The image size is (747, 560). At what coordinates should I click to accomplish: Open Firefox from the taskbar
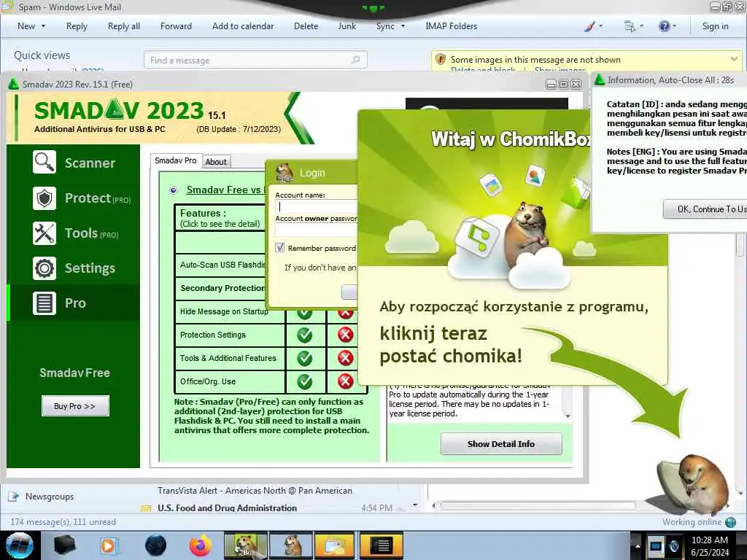pyautogui.click(x=201, y=545)
